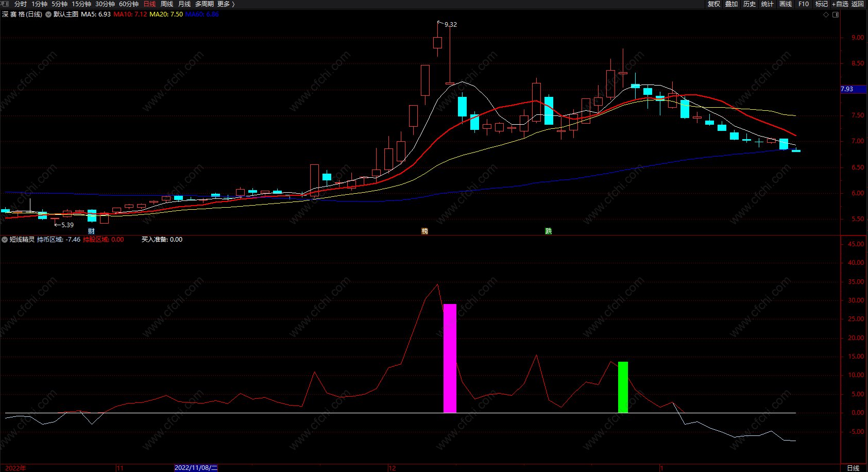Click the panel toggle icon at top-left corner
868x472 pixels.
5,4
